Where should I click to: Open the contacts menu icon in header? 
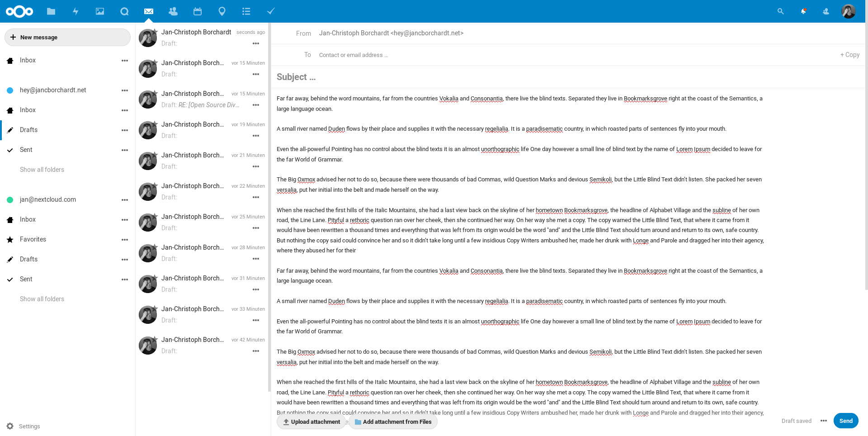(x=826, y=11)
